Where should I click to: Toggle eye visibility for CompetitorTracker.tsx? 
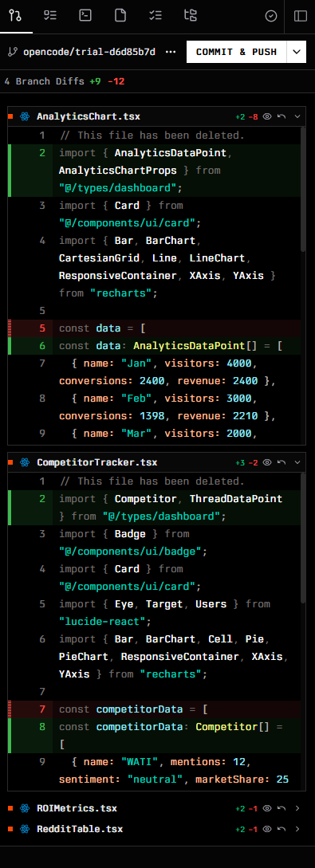pyautogui.click(x=267, y=462)
